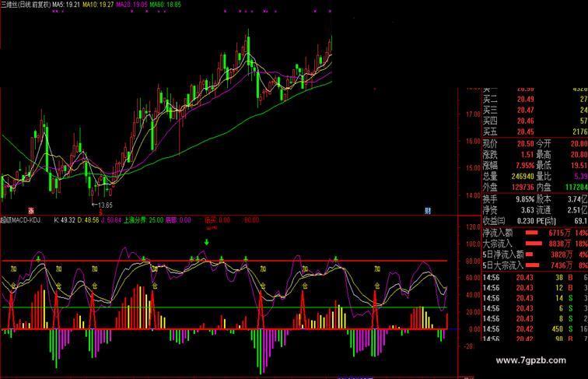Click the 收益 0.230 earnings value
This screenshot has height=379, width=588.
tap(525, 221)
